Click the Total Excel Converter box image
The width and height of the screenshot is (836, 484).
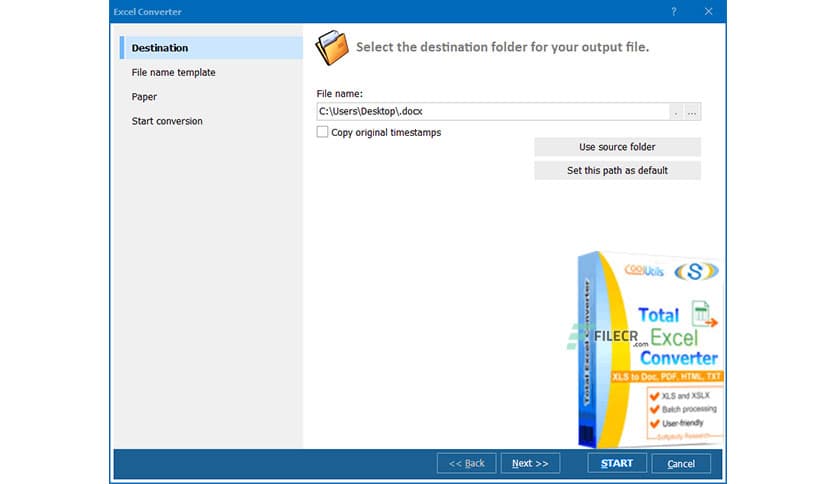[649, 349]
